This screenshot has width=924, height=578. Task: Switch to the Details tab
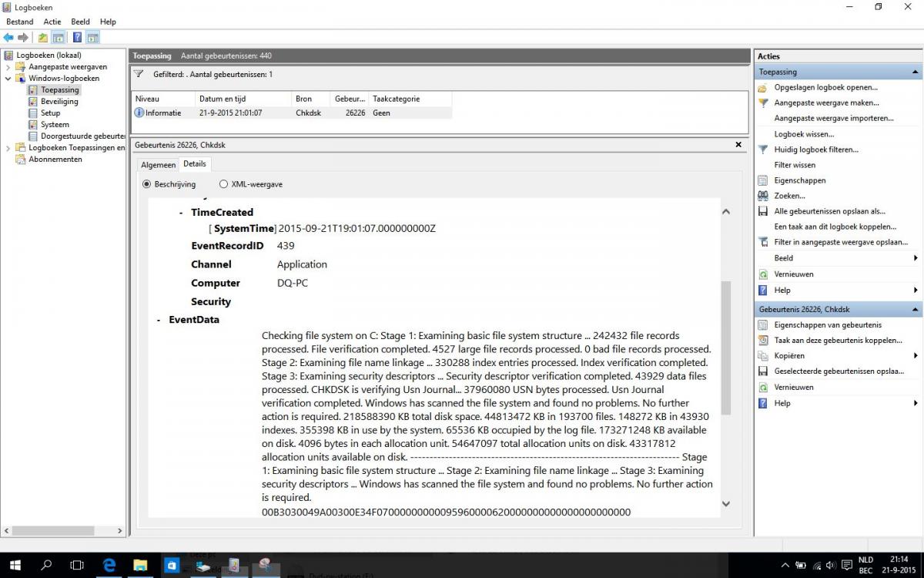pos(195,163)
